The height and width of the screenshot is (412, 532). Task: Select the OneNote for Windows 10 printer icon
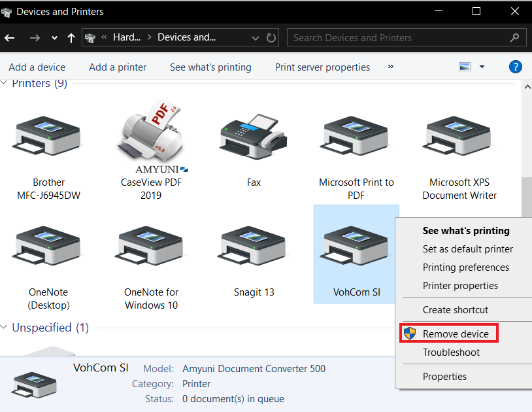(150, 246)
